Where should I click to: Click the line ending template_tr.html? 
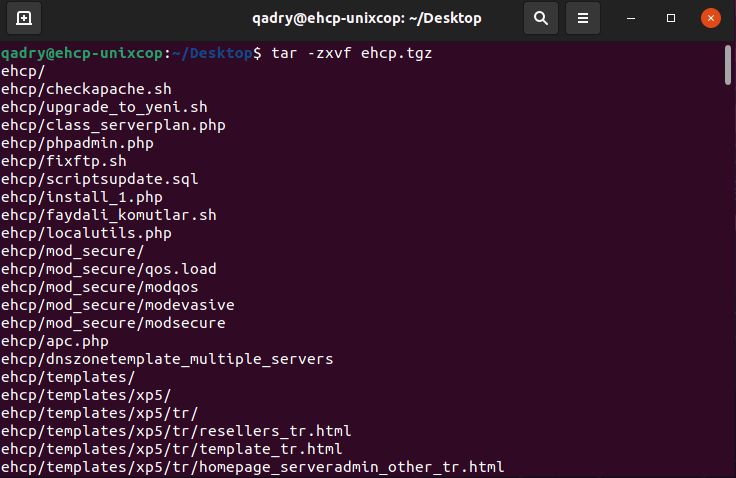coord(172,449)
